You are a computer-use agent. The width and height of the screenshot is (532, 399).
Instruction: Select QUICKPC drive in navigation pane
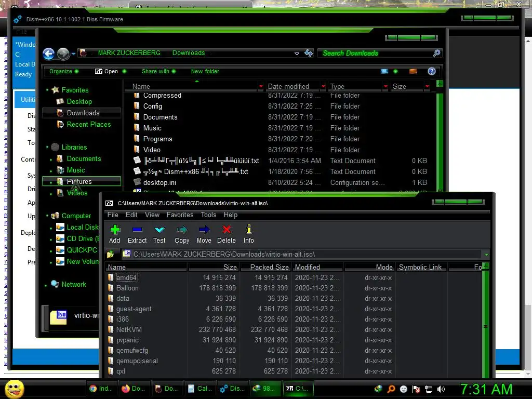82,250
